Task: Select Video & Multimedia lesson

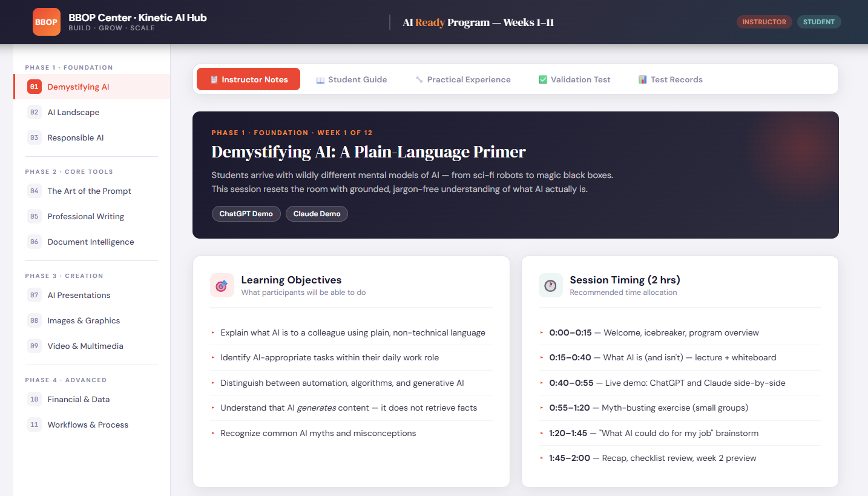Action: point(92,346)
